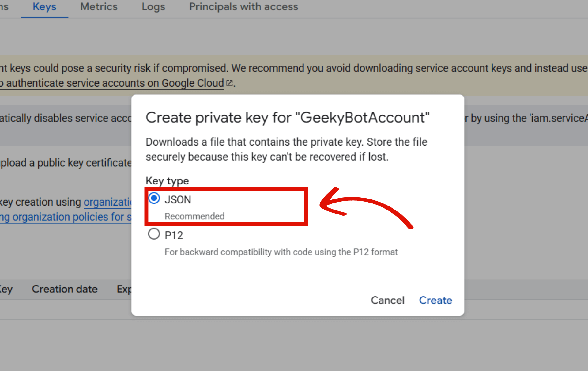Go to Principals with access tab
Viewport: 588px width, 371px height.
[243, 7]
